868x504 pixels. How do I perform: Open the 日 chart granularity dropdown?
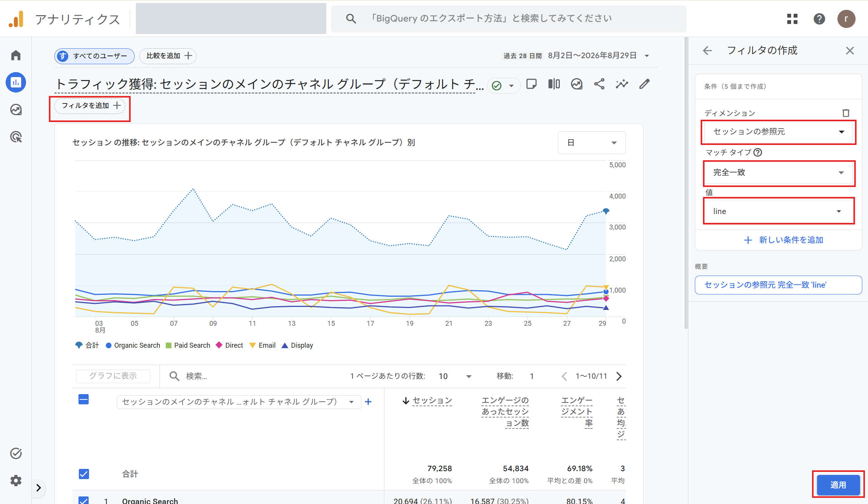pyautogui.click(x=591, y=143)
